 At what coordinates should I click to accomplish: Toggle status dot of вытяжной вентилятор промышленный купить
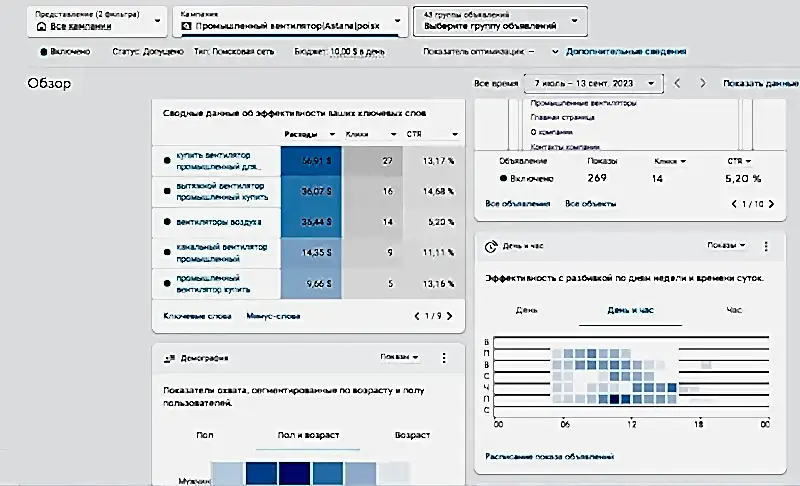[x=167, y=191]
